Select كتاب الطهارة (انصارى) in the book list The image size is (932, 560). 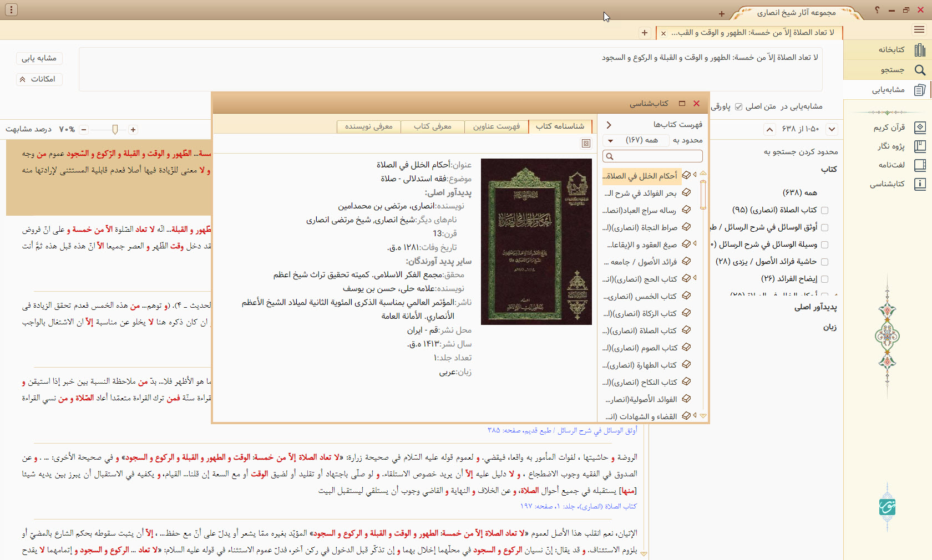click(641, 365)
